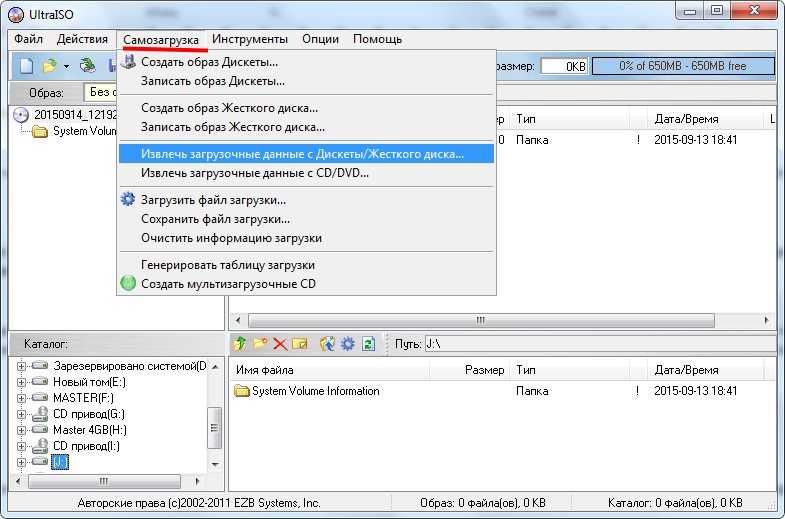Open the Опции menu
785x519 pixels.
point(320,39)
